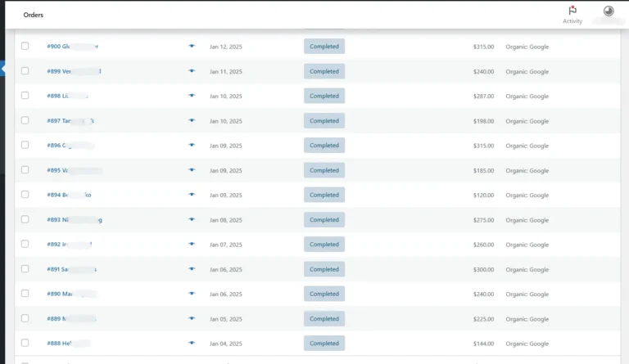Image resolution: width=629 pixels, height=364 pixels.
Task: Click the $315.00 total for order #900
Action: 483,47
